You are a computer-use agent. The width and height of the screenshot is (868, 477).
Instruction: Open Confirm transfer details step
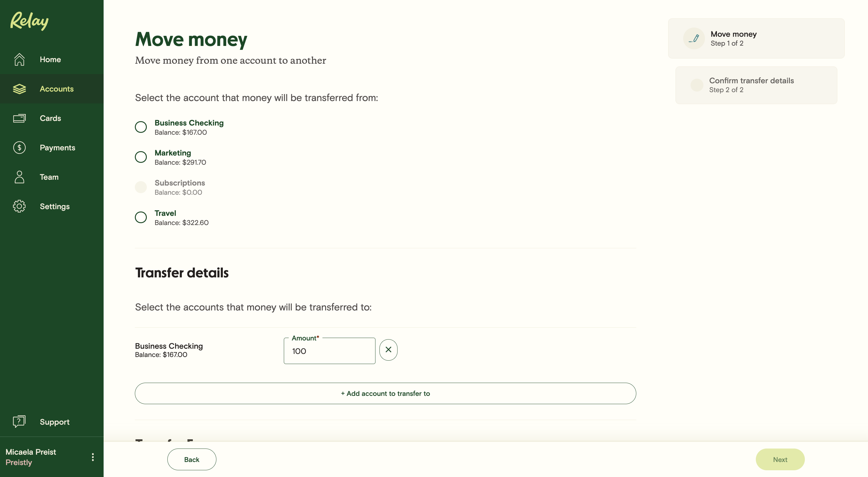(x=756, y=85)
